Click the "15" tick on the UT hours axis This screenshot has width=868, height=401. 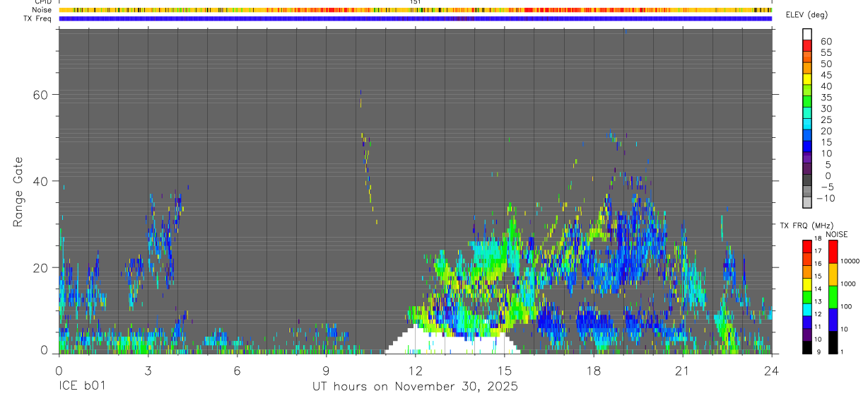coord(504,370)
